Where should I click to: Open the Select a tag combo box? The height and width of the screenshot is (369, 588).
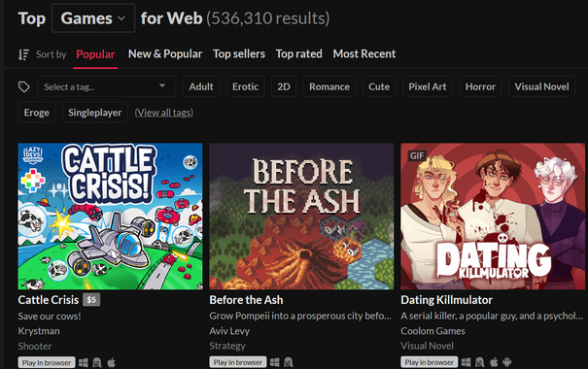[106, 86]
